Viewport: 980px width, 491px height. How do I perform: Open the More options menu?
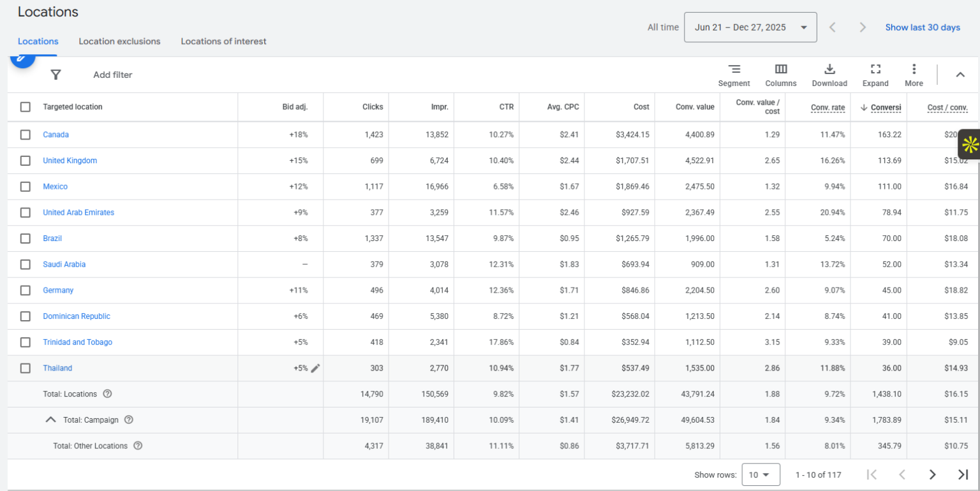[914, 75]
